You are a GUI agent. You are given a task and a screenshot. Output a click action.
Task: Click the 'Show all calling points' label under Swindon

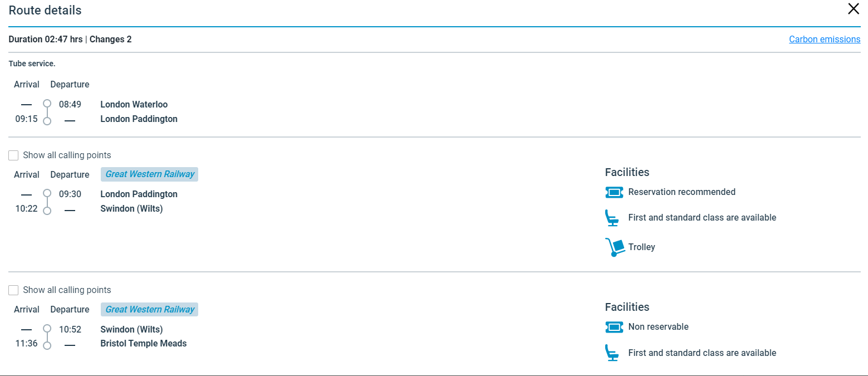click(67, 290)
